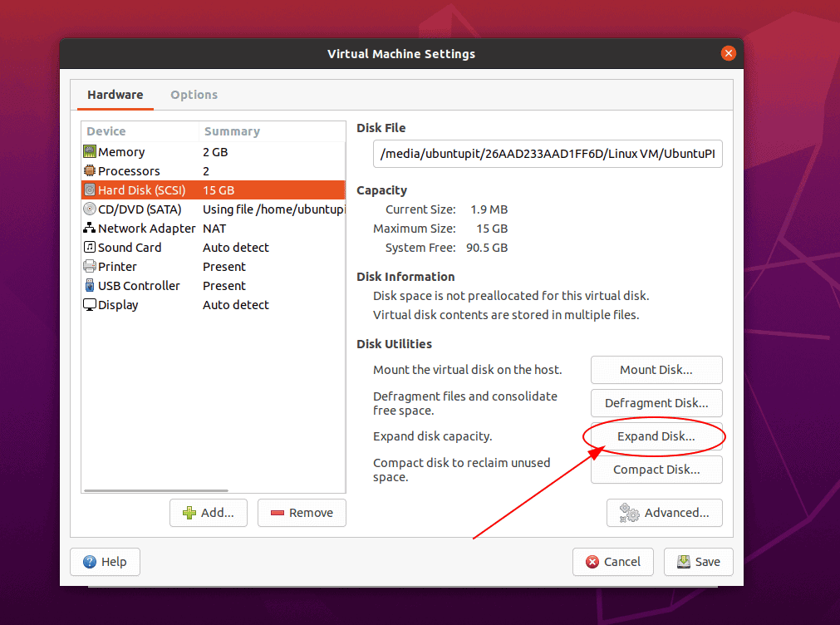Switch to the Hardware tab
840x625 pixels.
click(x=115, y=95)
